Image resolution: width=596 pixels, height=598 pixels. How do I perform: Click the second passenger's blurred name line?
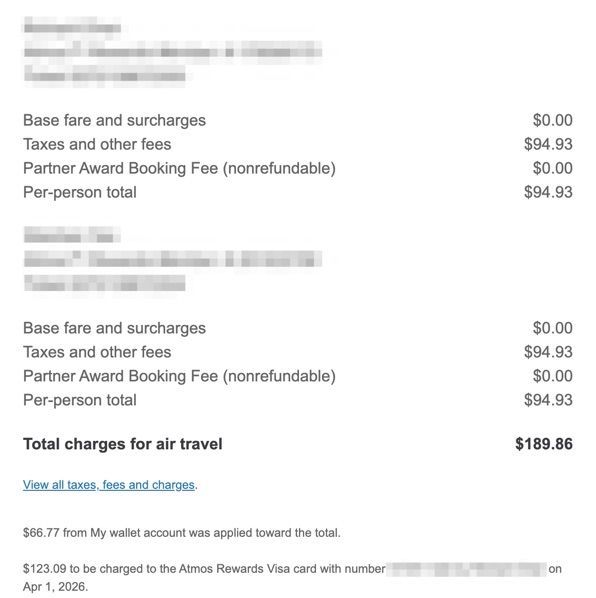72,235
